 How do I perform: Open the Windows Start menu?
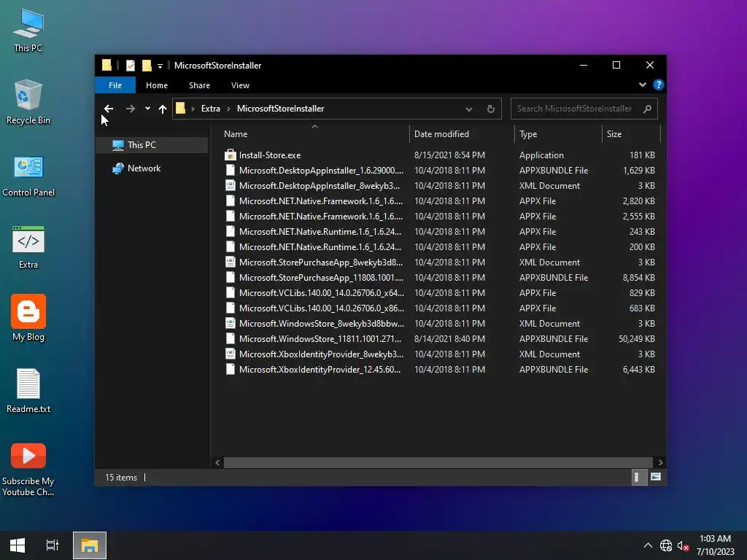(x=18, y=545)
